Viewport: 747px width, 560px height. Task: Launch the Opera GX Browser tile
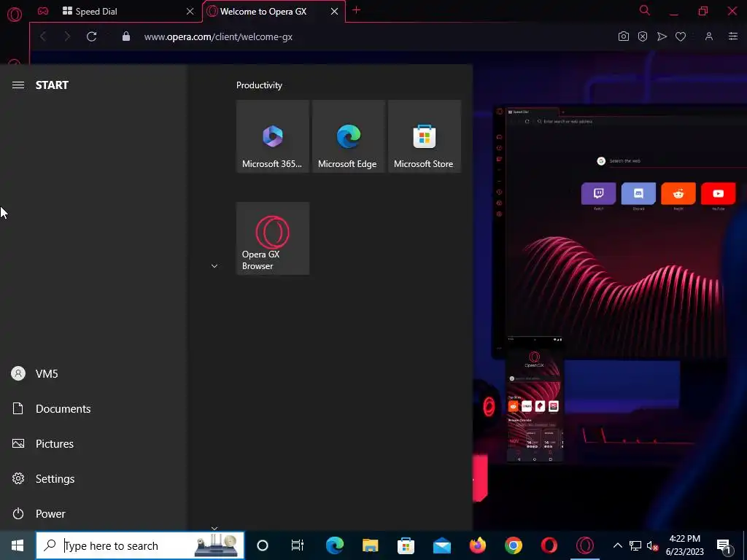pyautogui.click(x=273, y=238)
